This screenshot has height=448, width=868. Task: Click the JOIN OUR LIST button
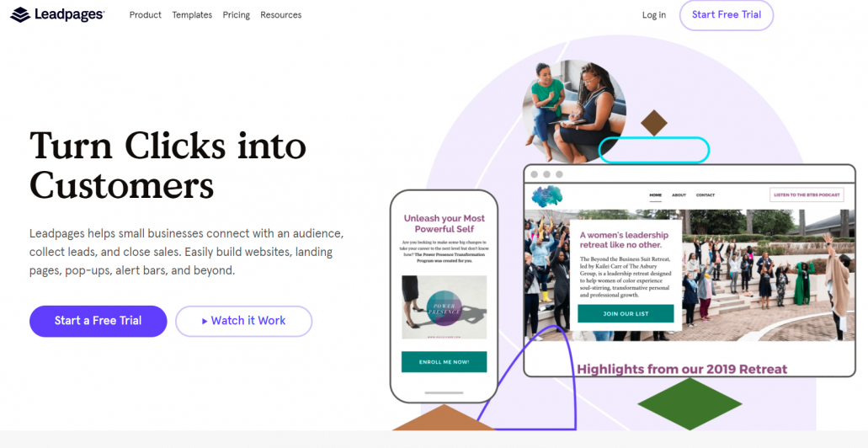pyautogui.click(x=626, y=313)
